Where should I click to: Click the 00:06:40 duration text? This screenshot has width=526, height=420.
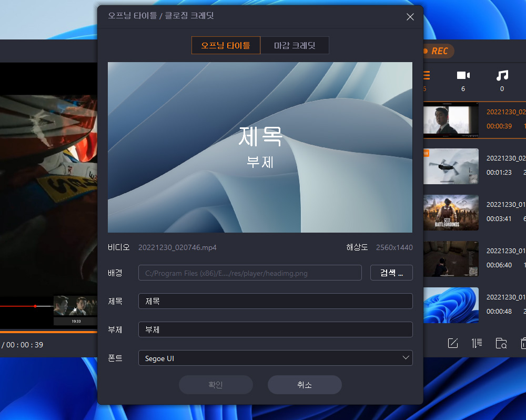(499, 265)
